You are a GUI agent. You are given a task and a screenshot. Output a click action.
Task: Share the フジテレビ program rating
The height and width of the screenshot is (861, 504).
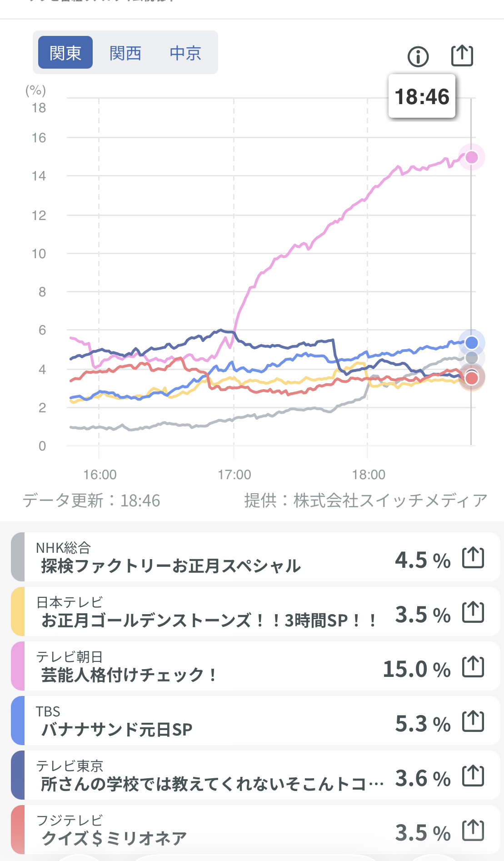tap(473, 830)
